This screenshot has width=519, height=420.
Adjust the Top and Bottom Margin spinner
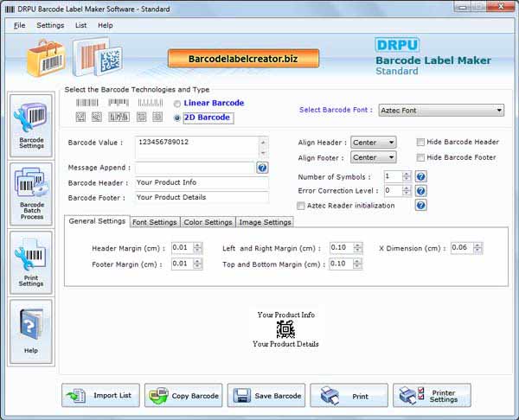357,264
